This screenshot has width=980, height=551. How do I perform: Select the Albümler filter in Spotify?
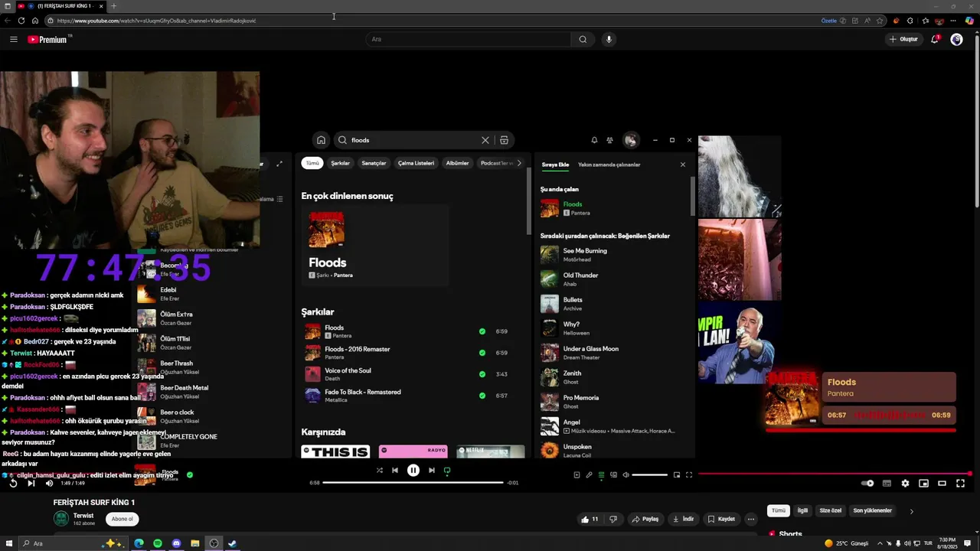tap(457, 163)
